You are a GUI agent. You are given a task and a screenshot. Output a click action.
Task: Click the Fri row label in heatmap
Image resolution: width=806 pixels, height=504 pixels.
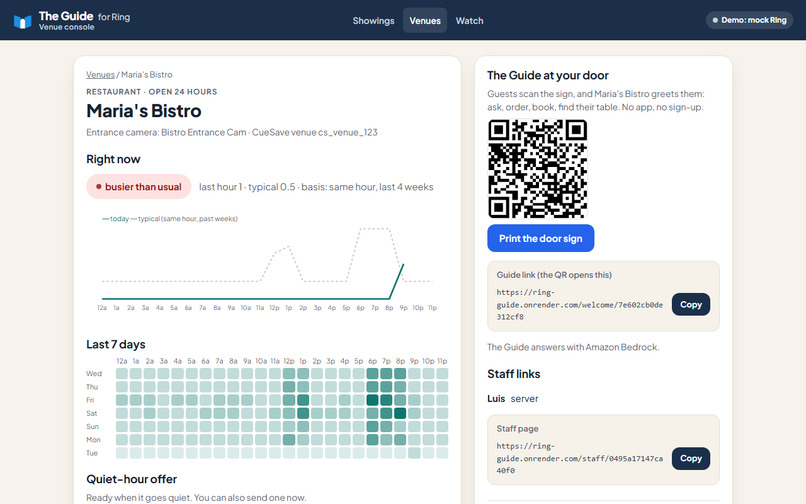(90, 400)
